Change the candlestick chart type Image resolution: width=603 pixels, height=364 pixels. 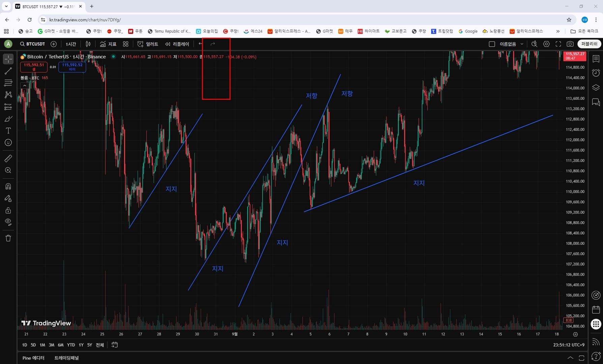click(88, 44)
